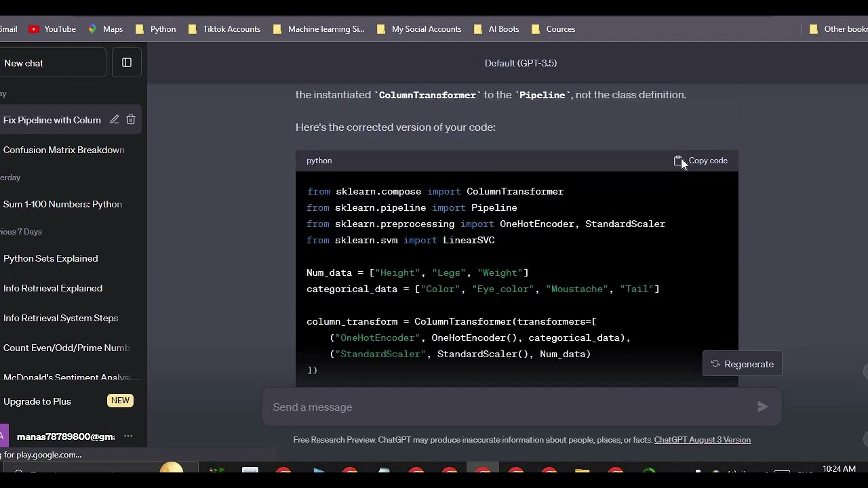Viewport: 868px width, 488px height.
Task: Open the Info Retrieval System Steps chat
Action: [61, 318]
